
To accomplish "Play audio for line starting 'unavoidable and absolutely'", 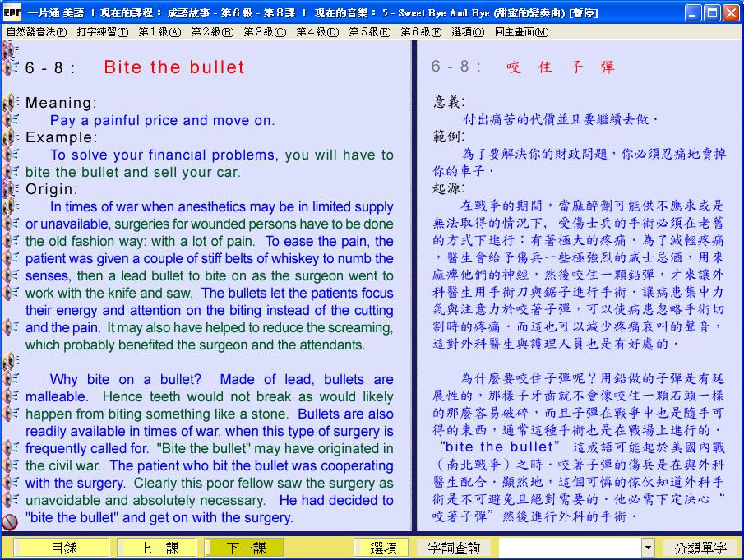I will point(11,500).
